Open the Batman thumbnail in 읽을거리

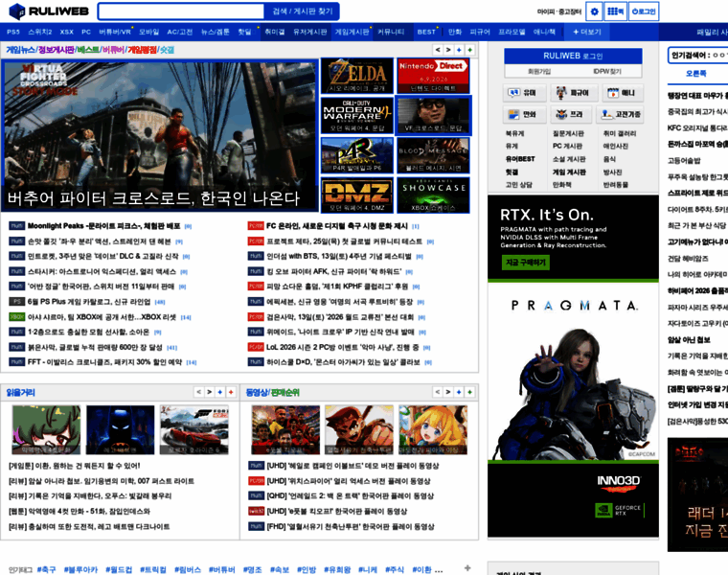121,429
